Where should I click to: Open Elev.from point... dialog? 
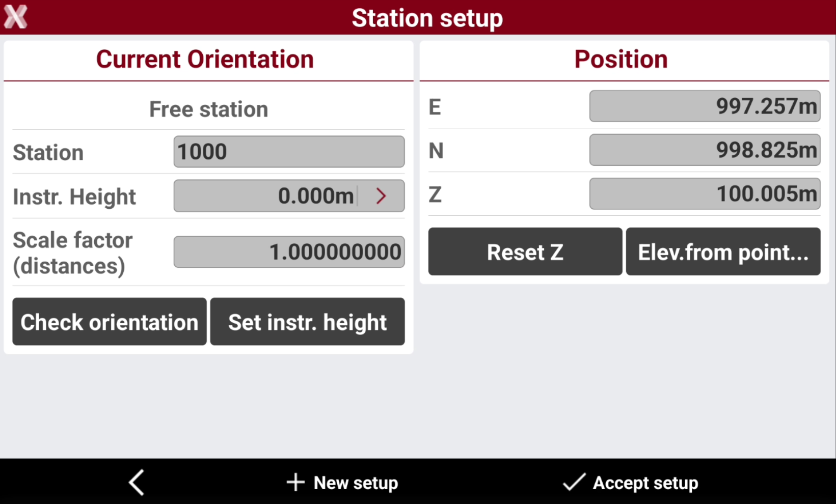pos(723,251)
